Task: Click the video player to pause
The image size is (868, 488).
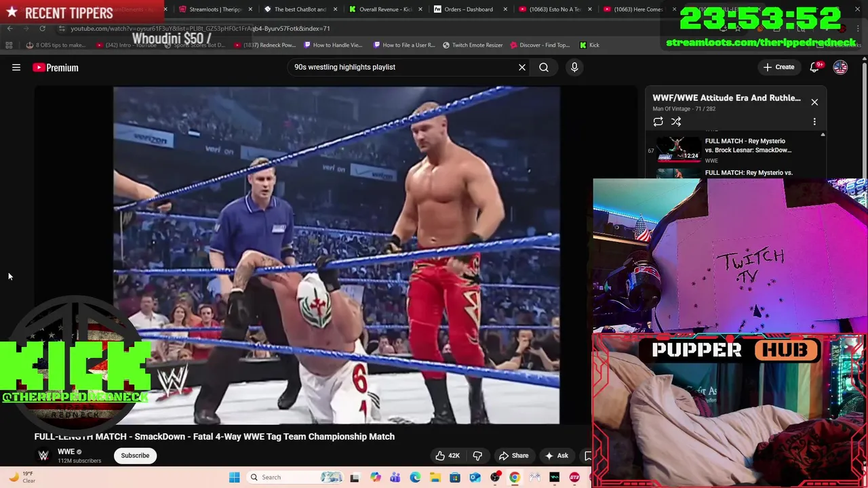Action: pyautogui.click(x=336, y=255)
